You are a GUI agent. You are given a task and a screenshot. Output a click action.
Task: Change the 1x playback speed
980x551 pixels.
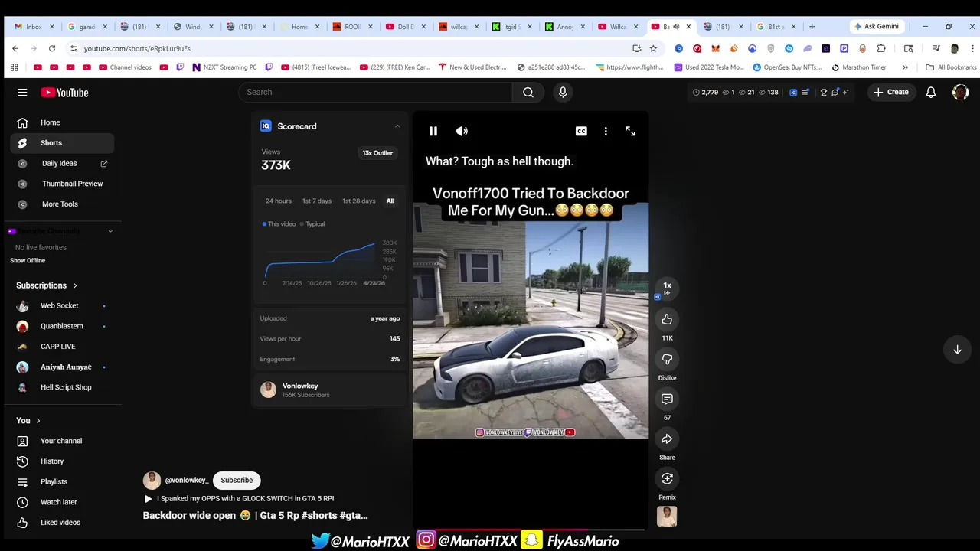[x=667, y=288]
